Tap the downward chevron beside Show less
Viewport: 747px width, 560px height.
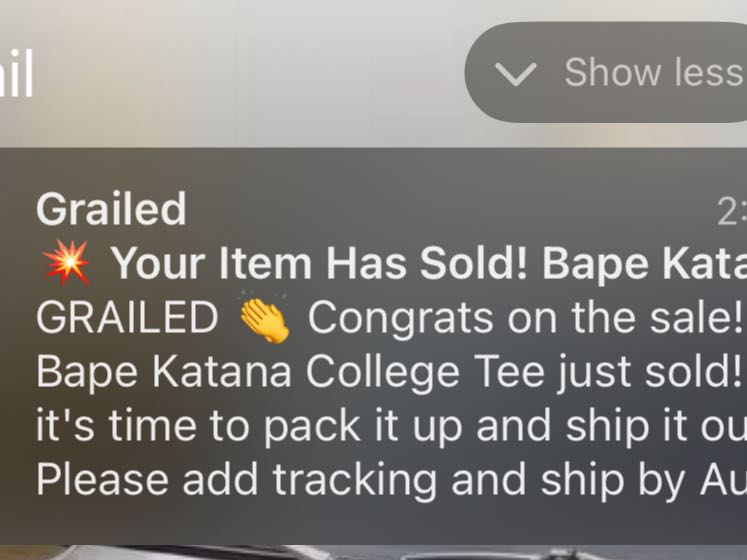coord(516,74)
